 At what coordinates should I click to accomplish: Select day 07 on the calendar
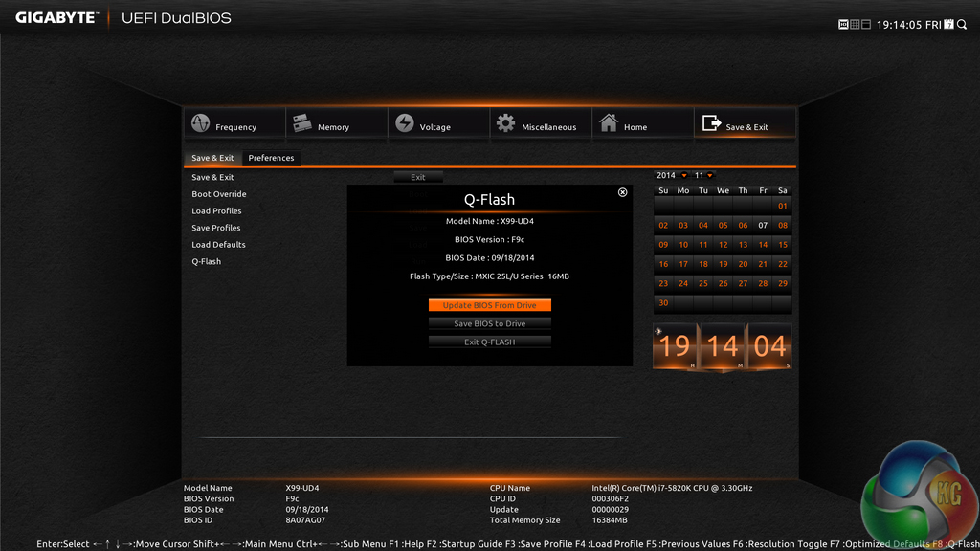tap(763, 226)
